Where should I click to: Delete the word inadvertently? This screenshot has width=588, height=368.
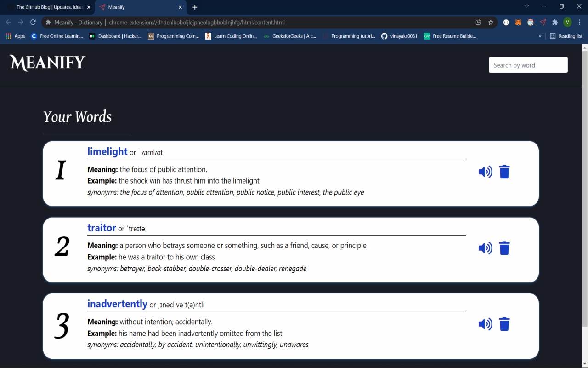tap(504, 324)
